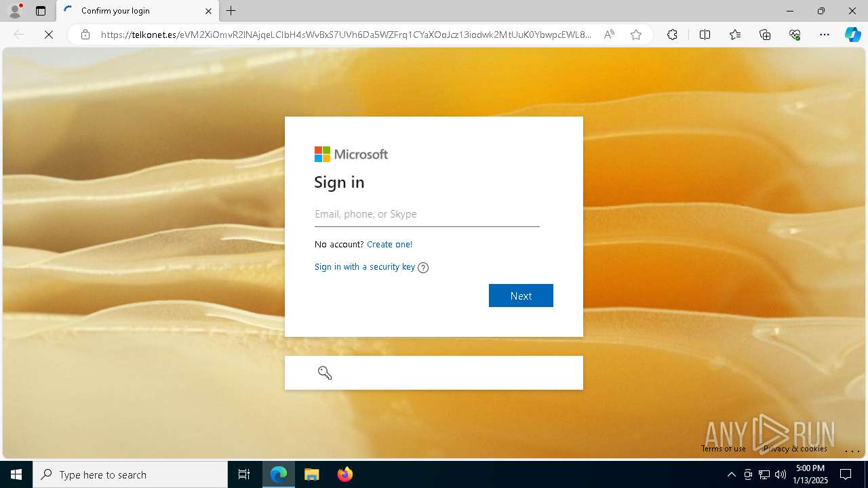868x488 pixels.
Task: Click the Next button
Action: (521, 296)
